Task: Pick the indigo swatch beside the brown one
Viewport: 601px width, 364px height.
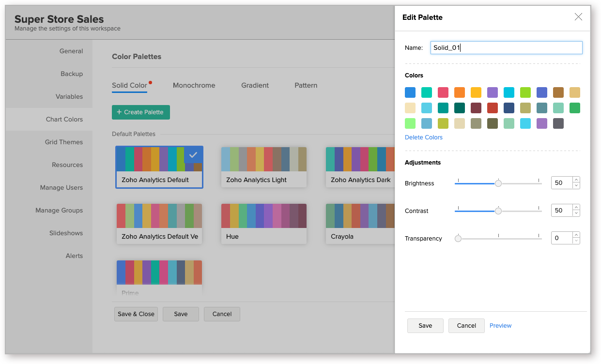Action: coord(542,92)
